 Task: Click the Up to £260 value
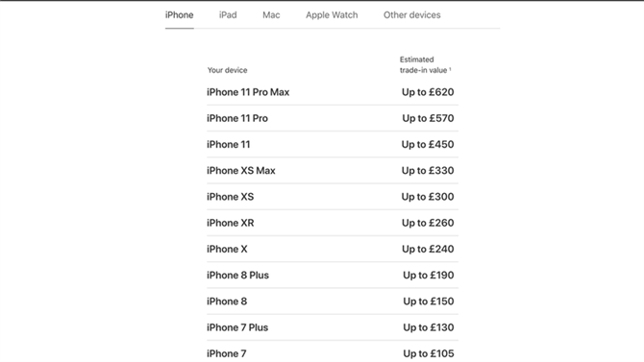tap(428, 224)
